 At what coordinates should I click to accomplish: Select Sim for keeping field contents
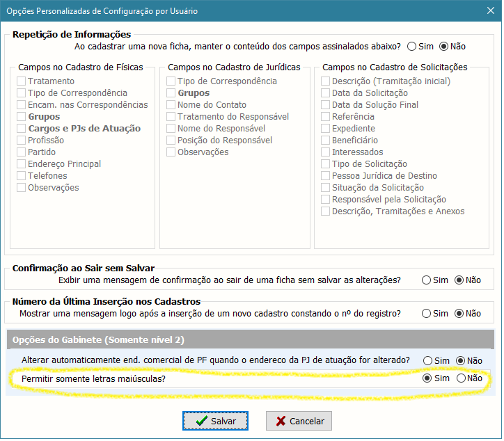tap(412, 46)
